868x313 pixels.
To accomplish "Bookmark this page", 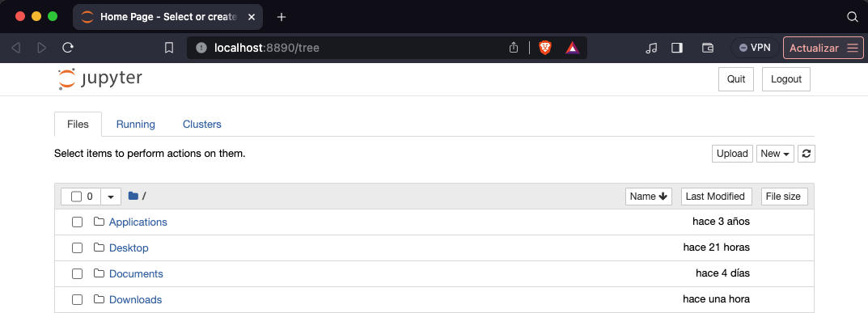I will (169, 48).
